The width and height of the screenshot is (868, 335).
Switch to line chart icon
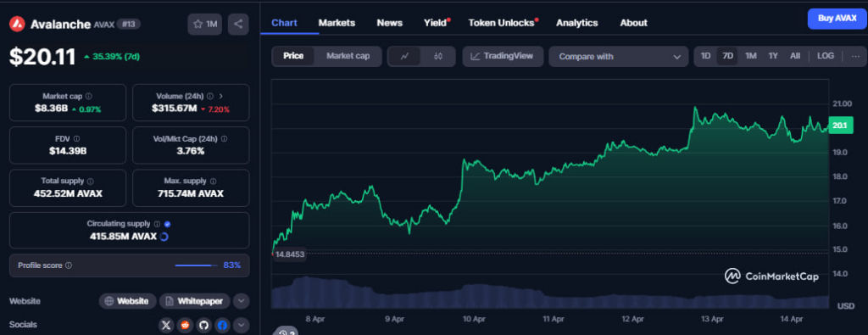(404, 57)
